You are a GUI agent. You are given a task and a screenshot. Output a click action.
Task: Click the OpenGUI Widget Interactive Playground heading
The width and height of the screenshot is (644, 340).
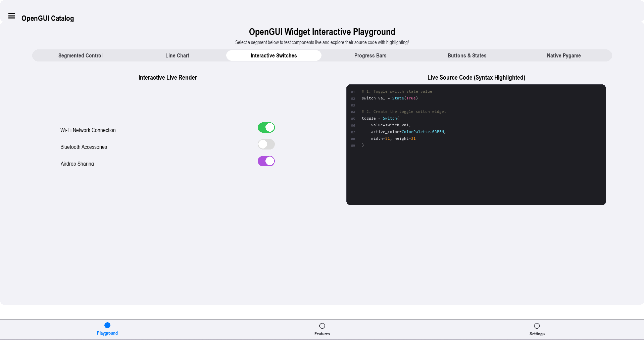pyautogui.click(x=322, y=32)
